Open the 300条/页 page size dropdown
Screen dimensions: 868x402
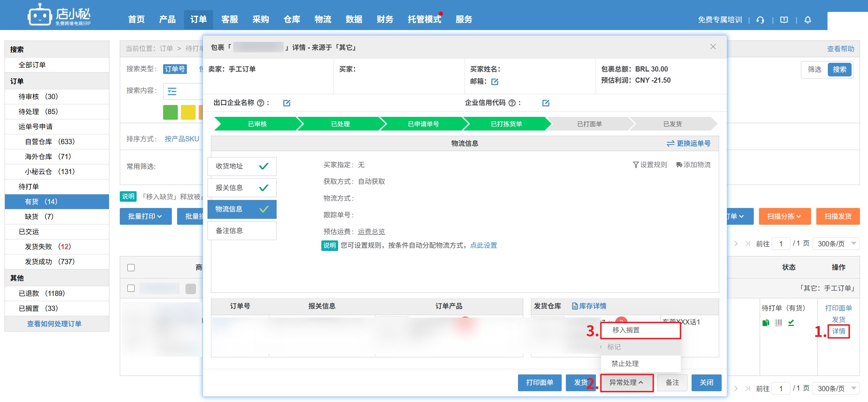coord(836,244)
